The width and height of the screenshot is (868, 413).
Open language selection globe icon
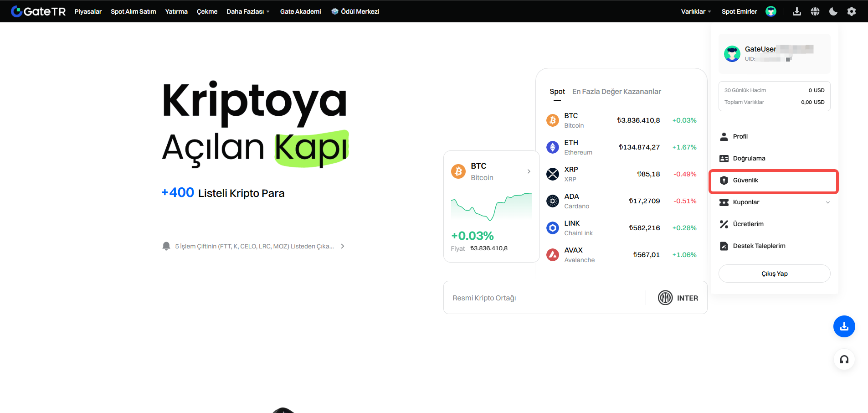coord(815,11)
